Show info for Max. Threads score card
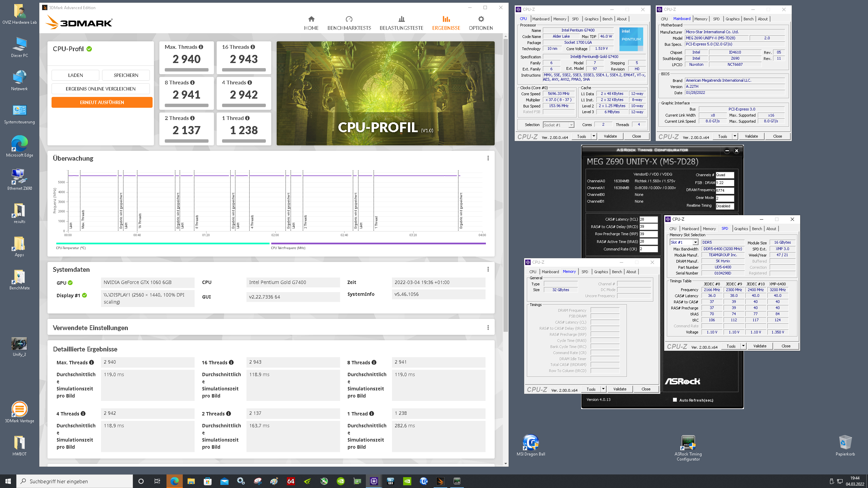The height and width of the screenshot is (488, 868). (201, 47)
